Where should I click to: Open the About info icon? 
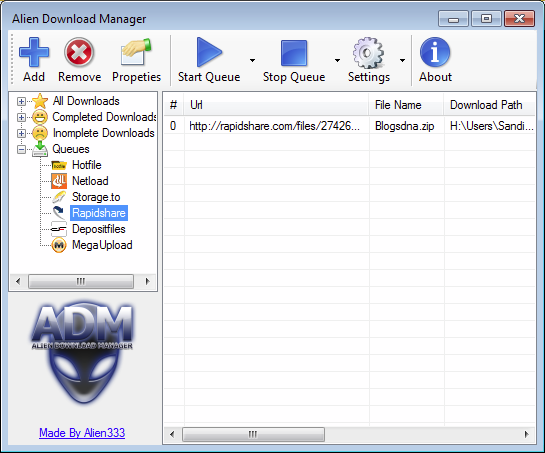[x=435, y=52]
